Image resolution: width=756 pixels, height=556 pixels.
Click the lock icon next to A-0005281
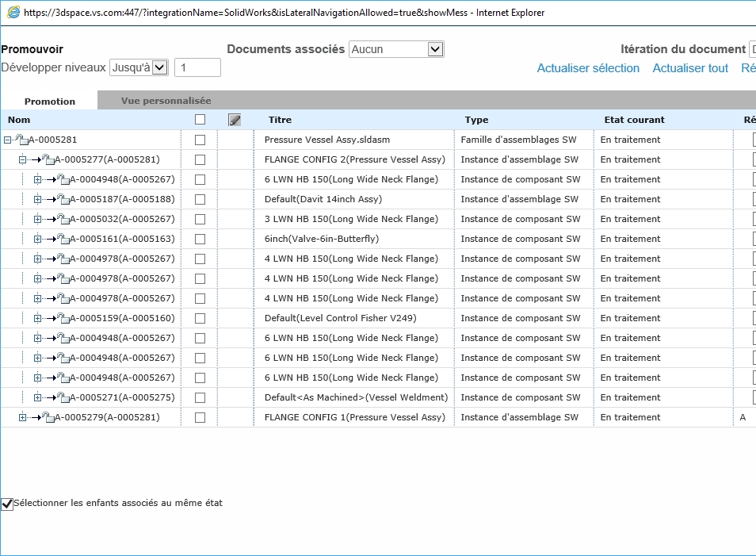pyautogui.click(x=21, y=140)
